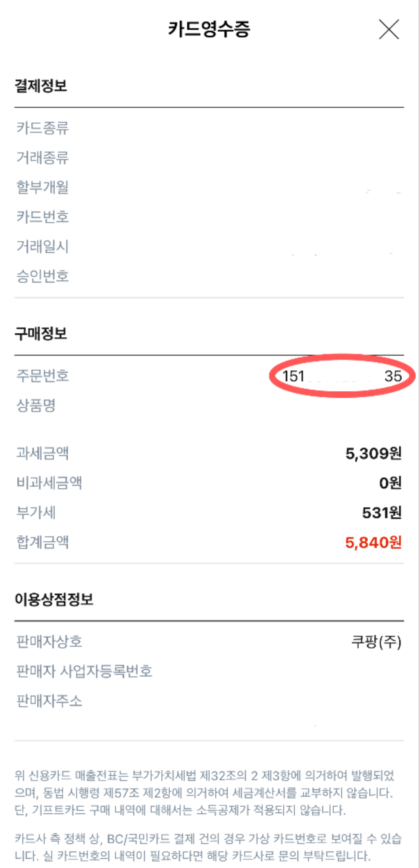Click the 합계금액 label
This screenshot has width=419, height=868.
[x=42, y=542]
